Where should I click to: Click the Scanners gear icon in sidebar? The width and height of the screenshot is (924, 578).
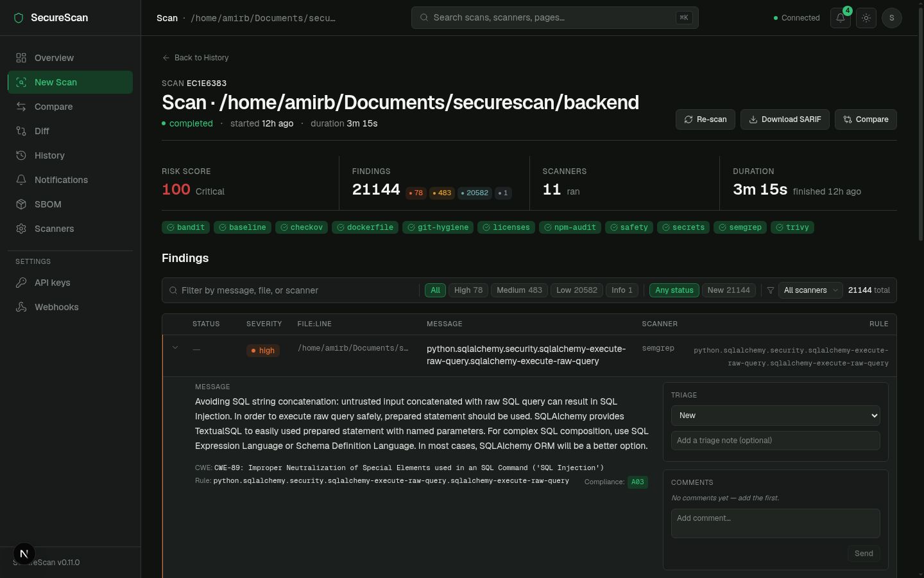[21, 229]
